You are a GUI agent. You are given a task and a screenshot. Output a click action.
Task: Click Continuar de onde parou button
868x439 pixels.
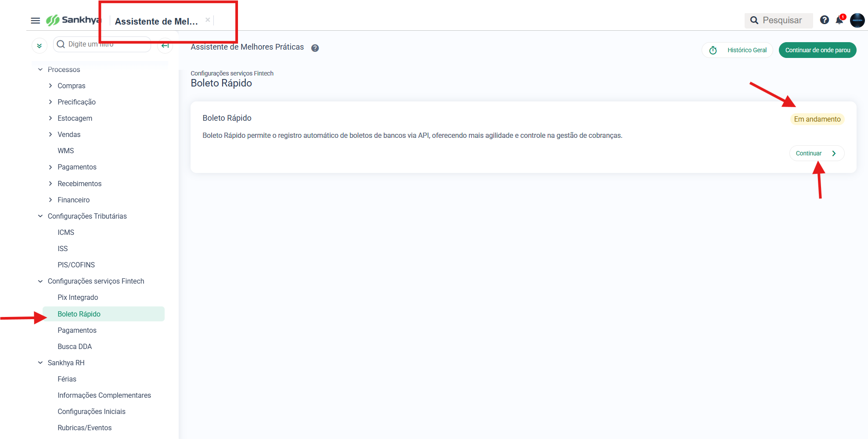(x=818, y=50)
